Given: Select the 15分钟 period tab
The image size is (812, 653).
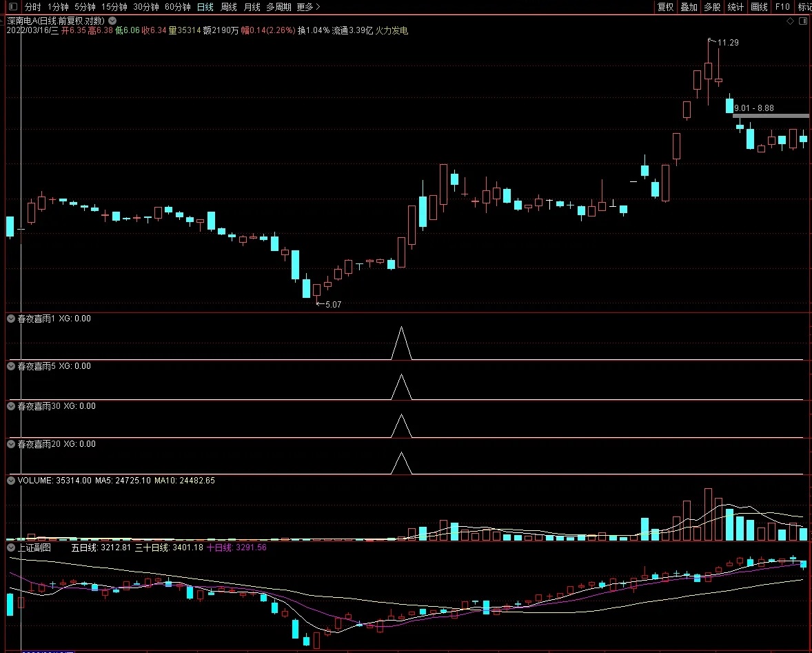Looking at the screenshot, I should click(114, 7).
